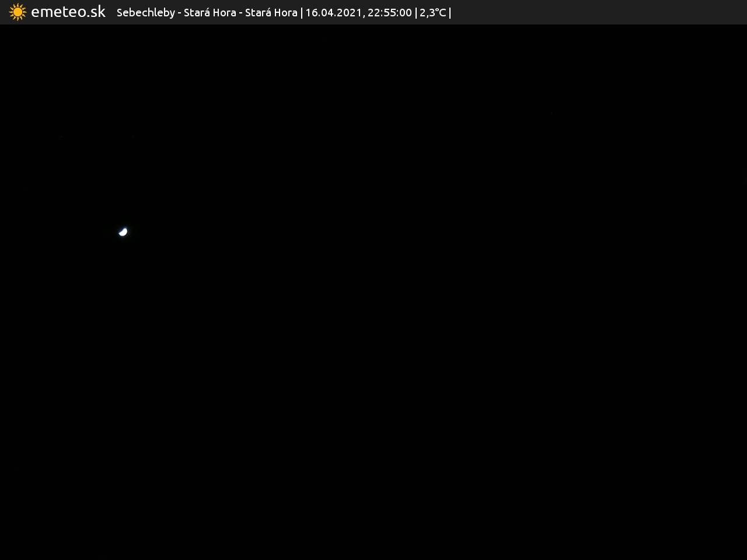Click the 22:55:00 timestamp
Viewport: 747px width, 560px height.
click(389, 13)
